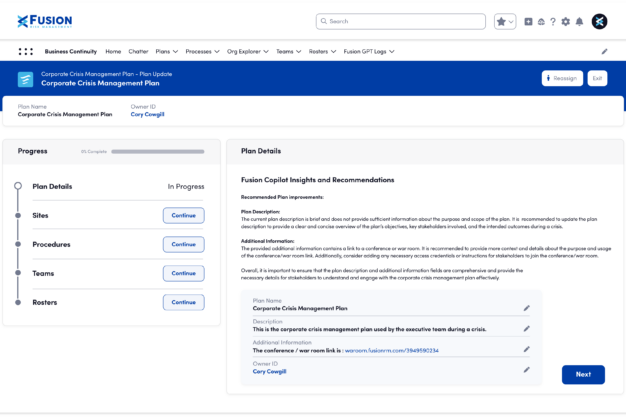Image resolution: width=626 pixels, height=417 pixels.
Task: Open the Org Explorer tab
Action: (244, 52)
